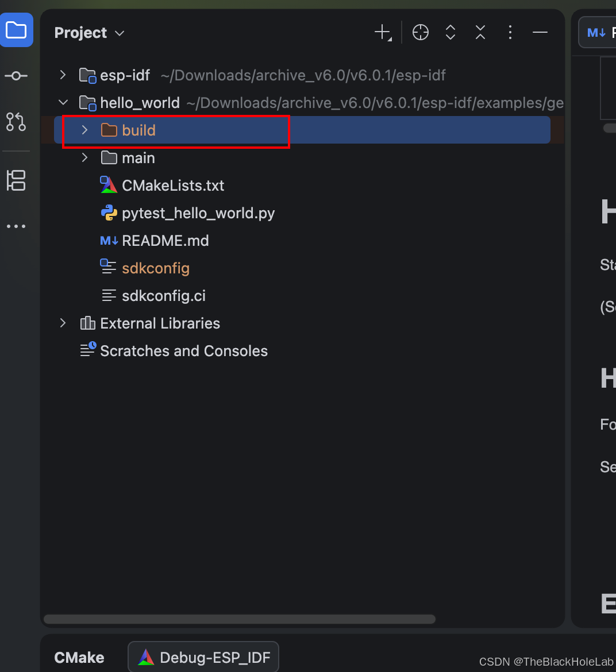
Task: Hide the Project panel
Action: click(x=540, y=33)
